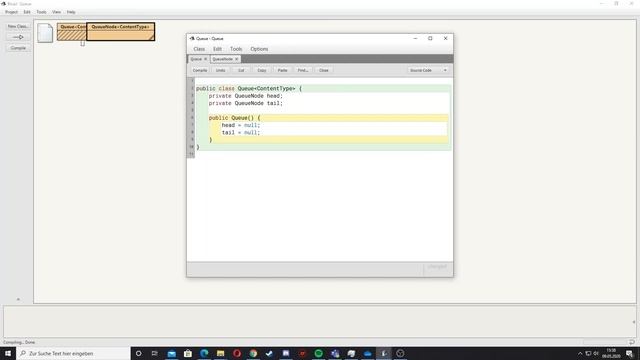This screenshot has height=360, width=640.
Task: Click the taskbar clock and date
Action: tap(611, 353)
